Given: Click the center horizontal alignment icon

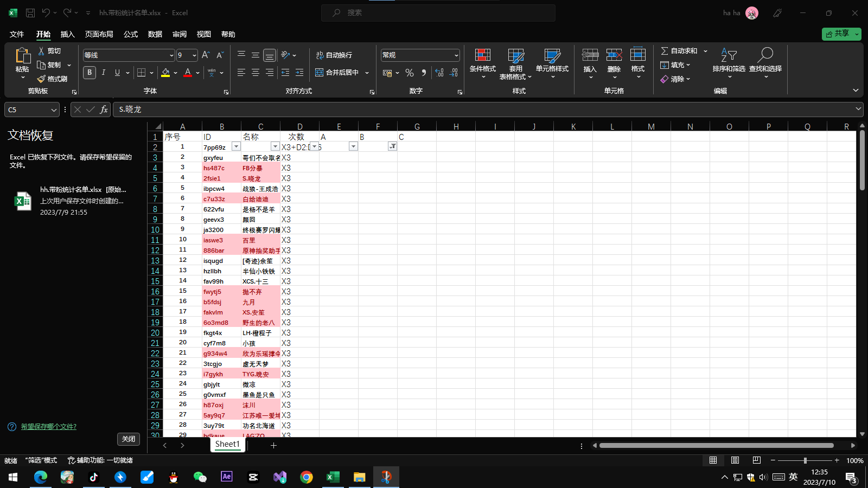Looking at the screenshot, I should click(255, 73).
